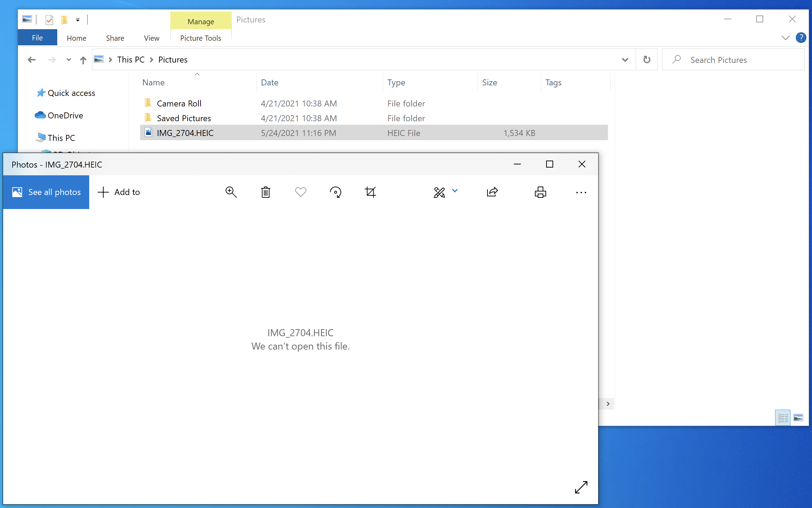Open the address bar history dropdown
This screenshot has height=508, width=812.
[x=625, y=60]
